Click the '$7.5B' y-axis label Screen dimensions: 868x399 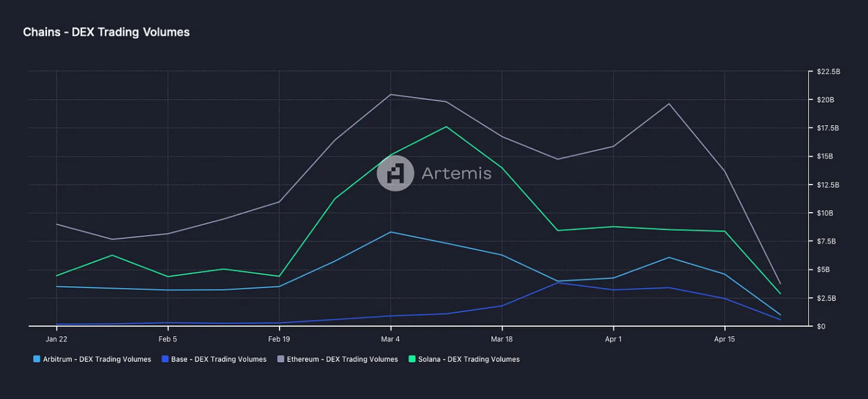[827, 242]
